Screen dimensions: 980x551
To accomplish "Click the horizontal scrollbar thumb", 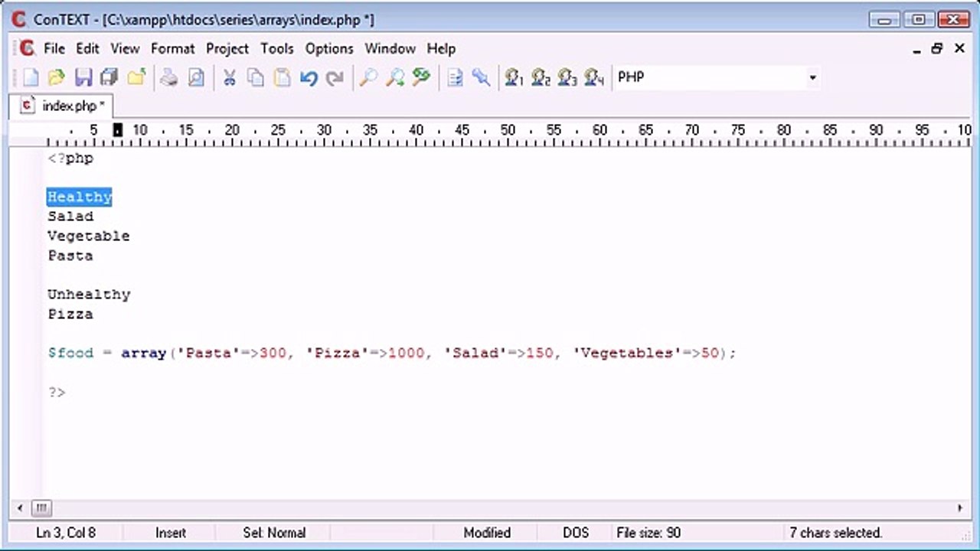I will [41, 507].
